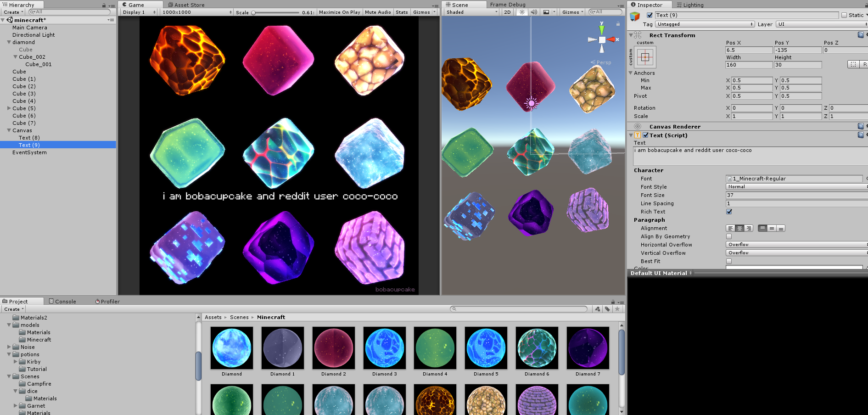
Task: Set text alignment to left
Action: point(730,228)
